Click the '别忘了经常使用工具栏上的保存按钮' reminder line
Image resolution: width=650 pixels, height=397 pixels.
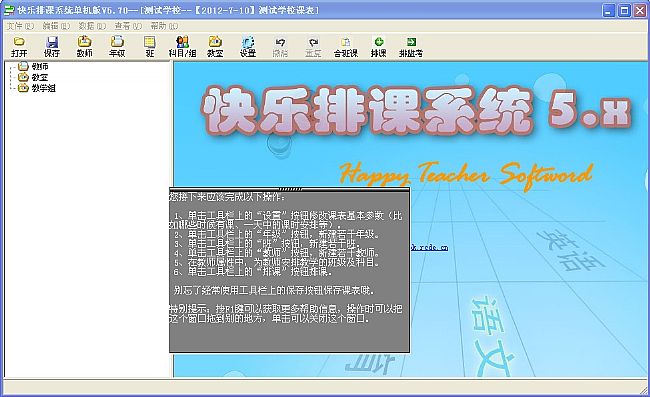274,290
